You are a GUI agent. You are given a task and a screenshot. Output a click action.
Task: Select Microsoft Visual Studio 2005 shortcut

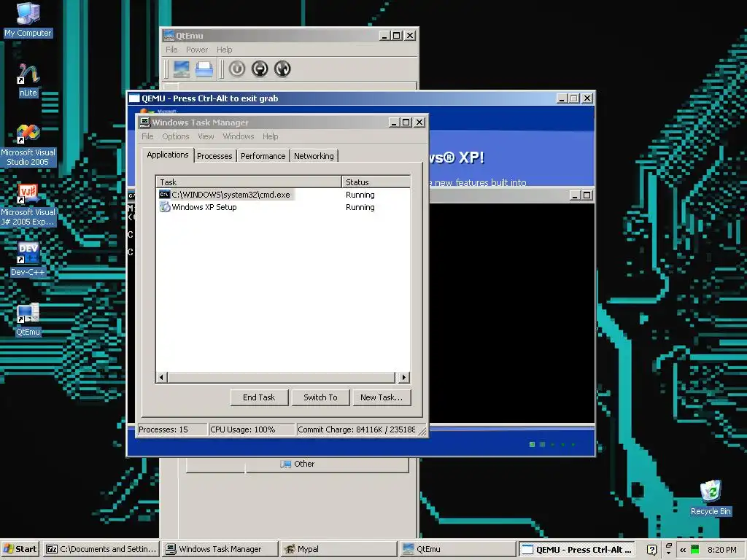(x=28, y=146)
